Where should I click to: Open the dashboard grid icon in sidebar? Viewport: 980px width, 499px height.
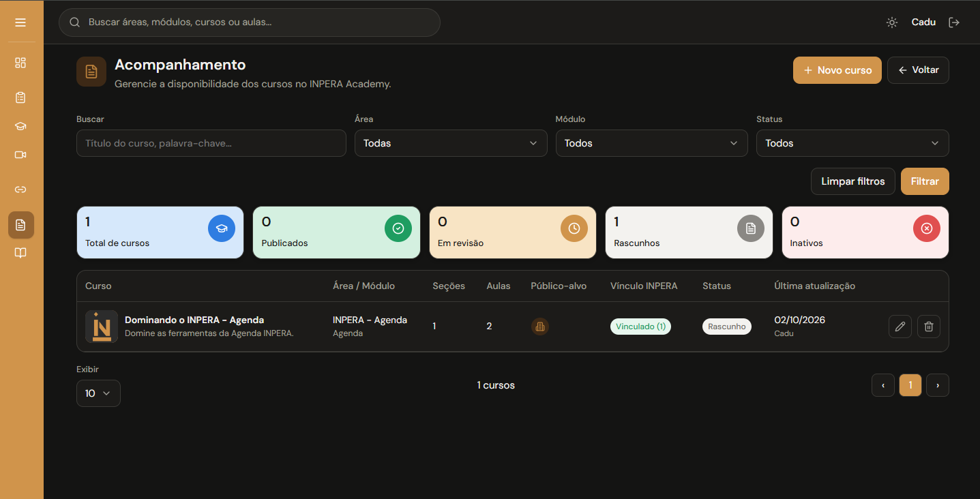click(20, 63)
